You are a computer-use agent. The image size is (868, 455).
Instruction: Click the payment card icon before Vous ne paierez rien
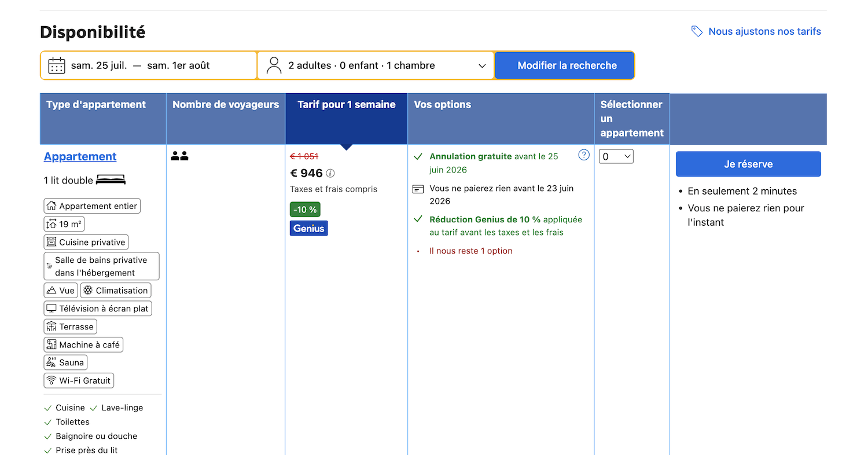(x=418, y=189)
